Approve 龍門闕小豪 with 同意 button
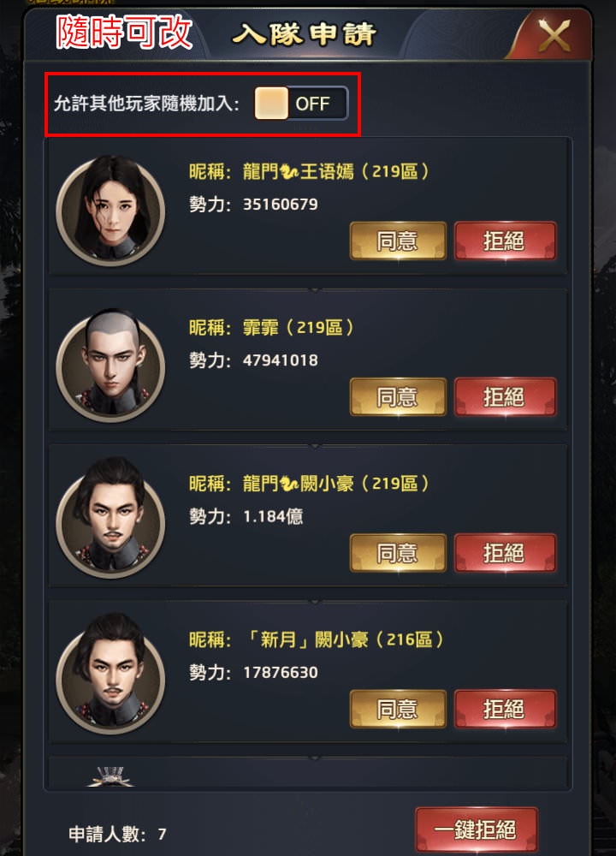Screen dimensions: 616x856 pyautogui.click(x=398, y=553)
